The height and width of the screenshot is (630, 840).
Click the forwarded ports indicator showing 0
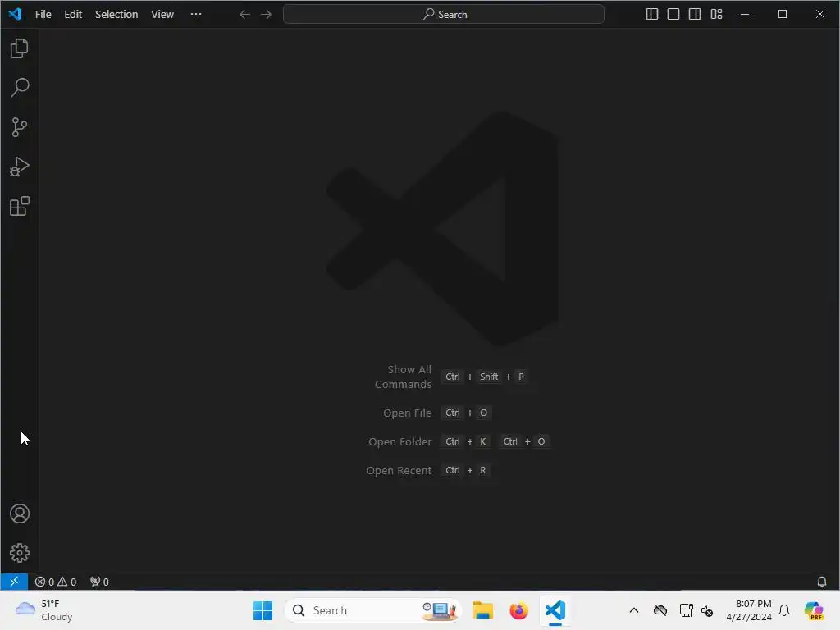99,582
